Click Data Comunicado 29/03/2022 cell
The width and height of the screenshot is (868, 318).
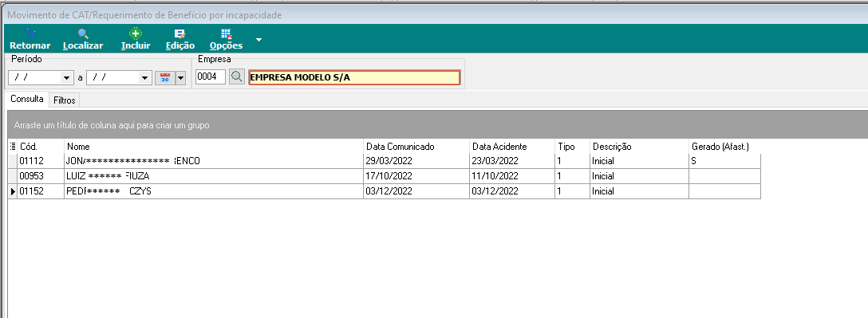point(416,161)
